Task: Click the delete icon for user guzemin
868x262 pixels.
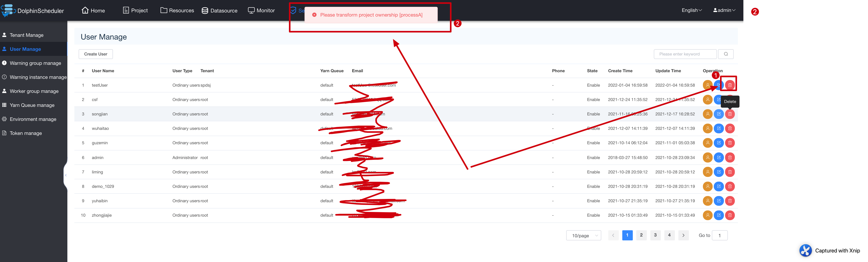Action: (730, 143)
